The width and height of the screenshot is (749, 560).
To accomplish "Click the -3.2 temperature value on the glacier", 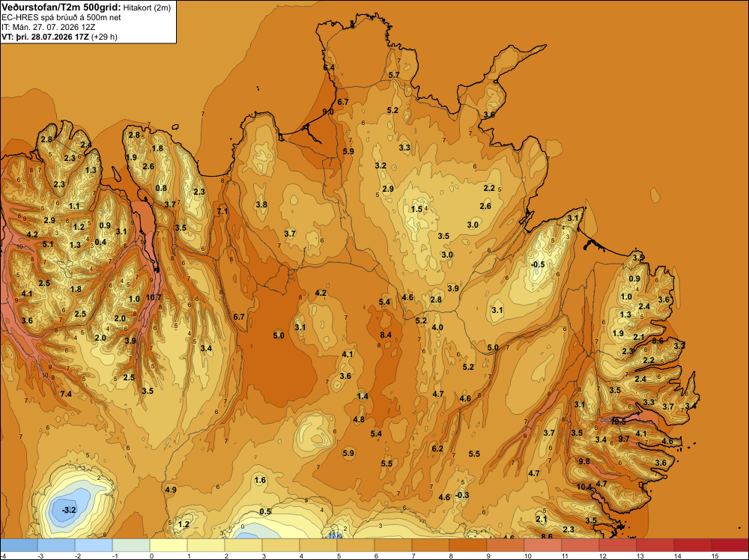I will 69,510.
